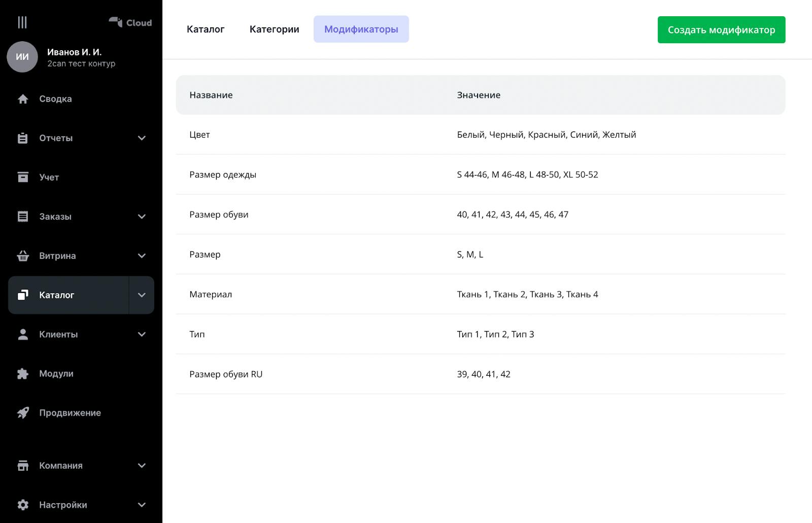Open Учет in the sidebar

pyautogui.click(x=49, y=177)
